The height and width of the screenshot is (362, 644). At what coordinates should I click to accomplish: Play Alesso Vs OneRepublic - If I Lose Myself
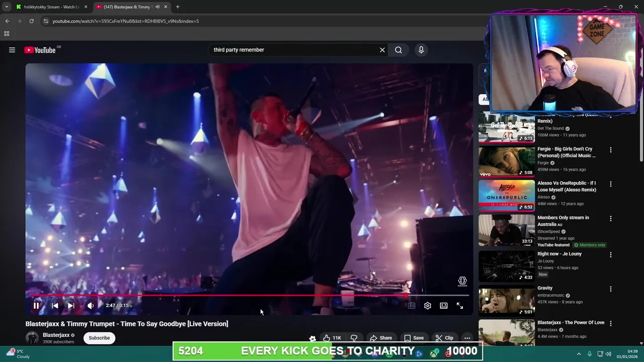pos(567,187)
